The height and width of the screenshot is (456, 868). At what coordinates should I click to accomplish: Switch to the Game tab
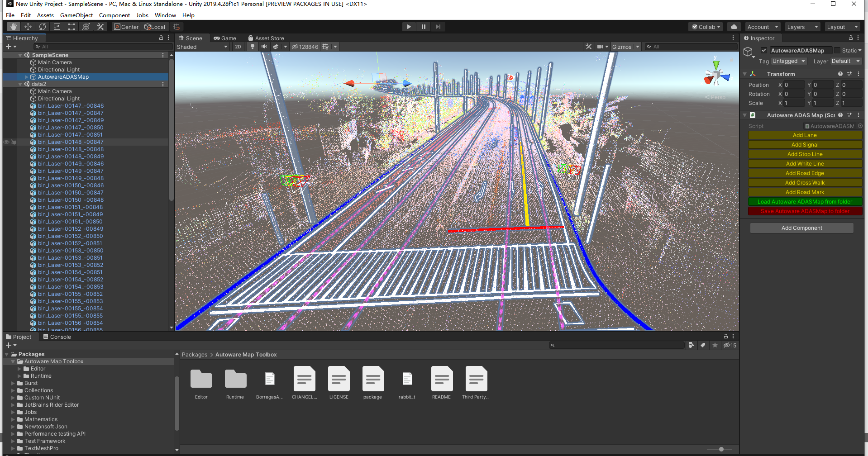click(225, 38)
